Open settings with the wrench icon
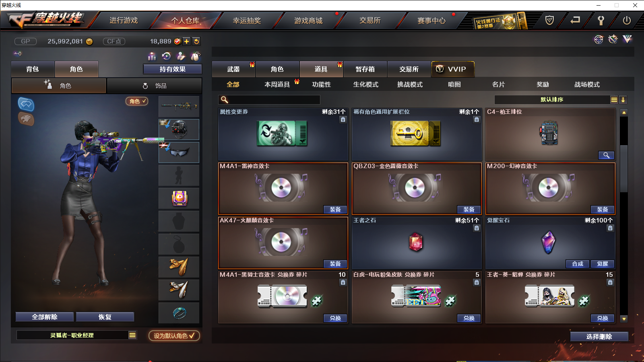 pyautogui.click(x=601, y=20)
